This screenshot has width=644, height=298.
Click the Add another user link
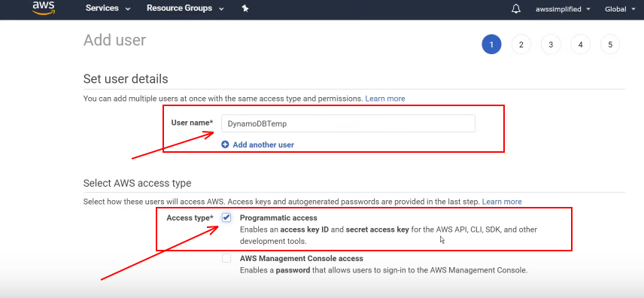tap(263, 144)
